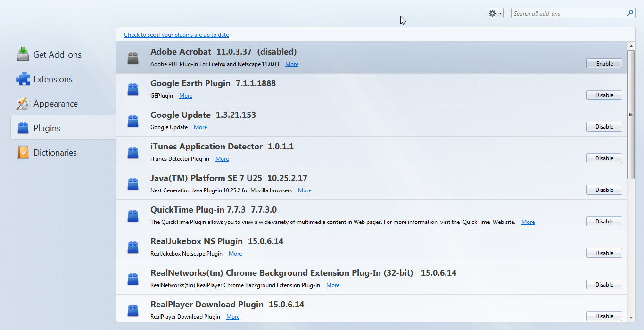Click the Java Platform SE plugin icon
Viewport: 644px width, 330px height.
click(x=133, y=184)
